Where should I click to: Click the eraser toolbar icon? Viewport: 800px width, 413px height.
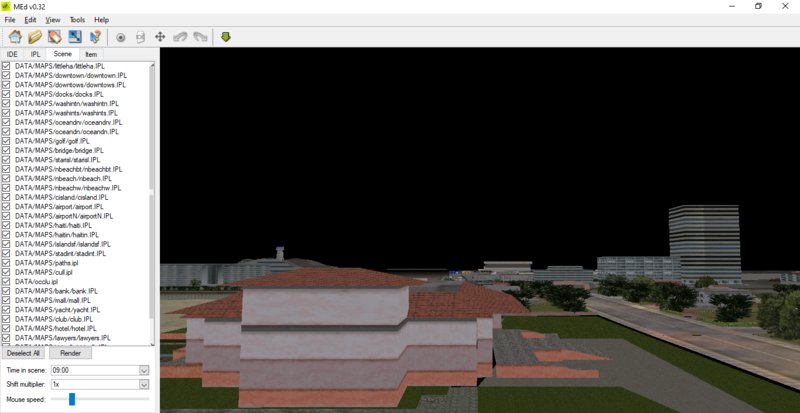pos(55,37)
